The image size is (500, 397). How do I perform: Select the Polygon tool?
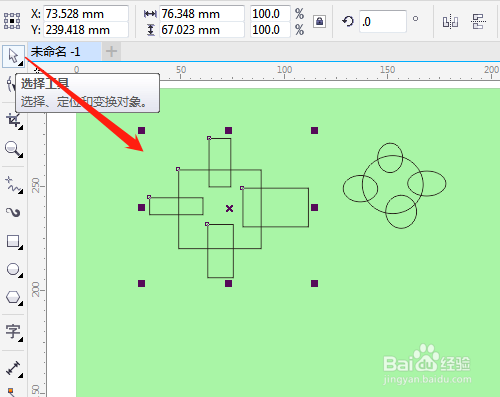13,297
